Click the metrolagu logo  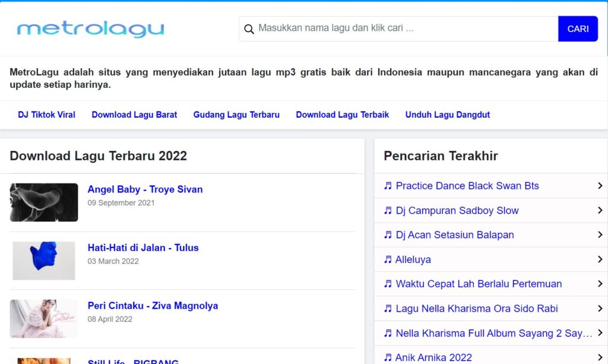(x=90, y=30)
